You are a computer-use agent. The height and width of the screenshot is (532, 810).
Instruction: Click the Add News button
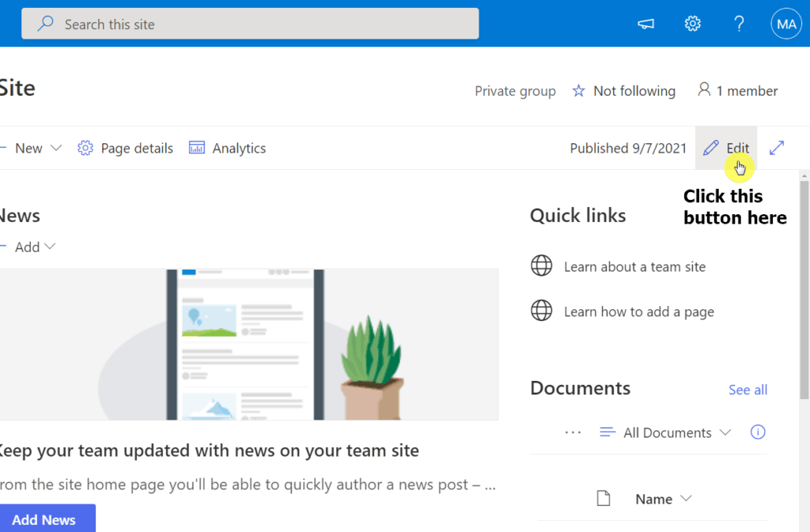click(47, 519)
